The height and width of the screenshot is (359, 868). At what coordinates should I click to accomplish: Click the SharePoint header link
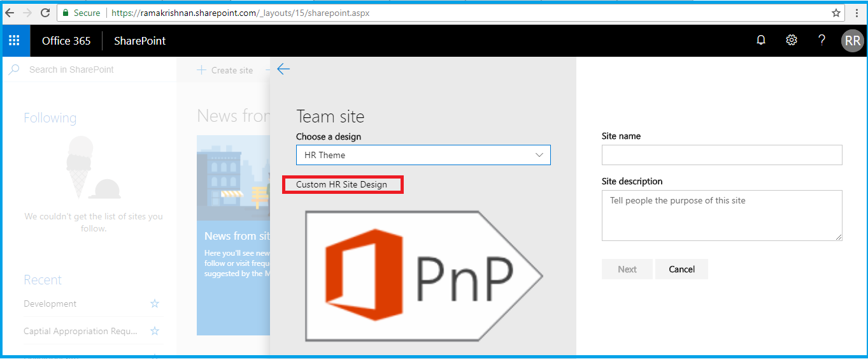[139, 41]
